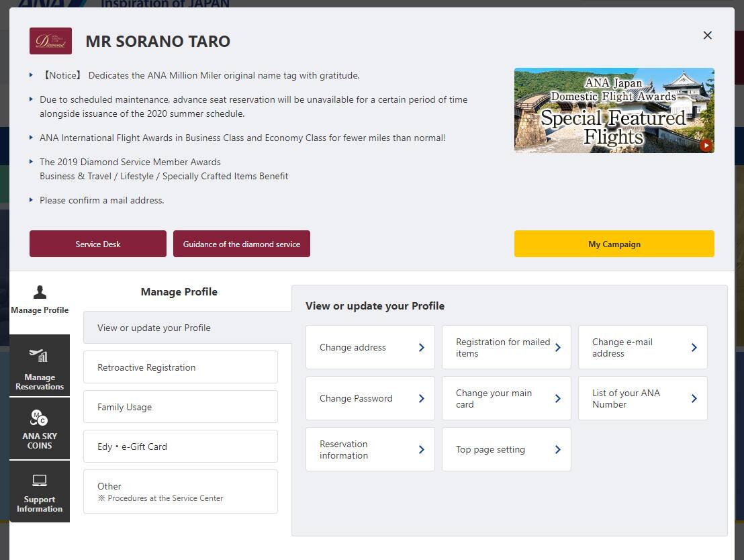Switch to the ANA SKY COINS tab label
The image size is (744, 560).
click(40, 441)
